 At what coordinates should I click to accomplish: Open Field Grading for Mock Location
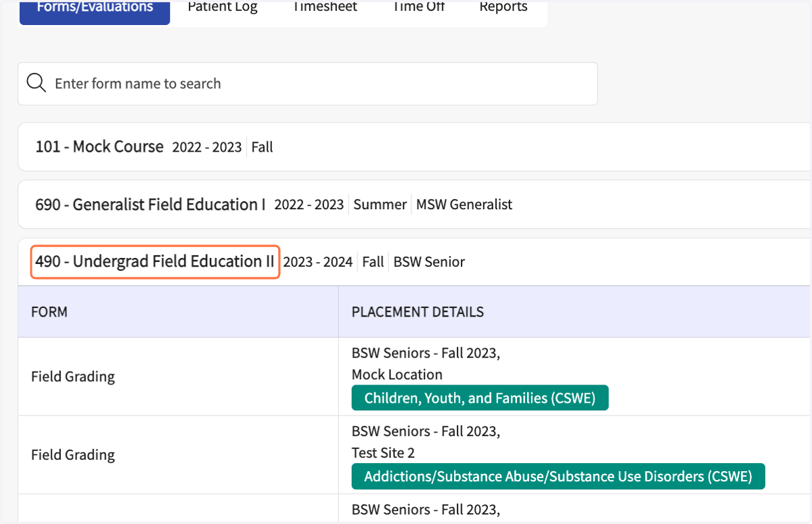(73, 376)
